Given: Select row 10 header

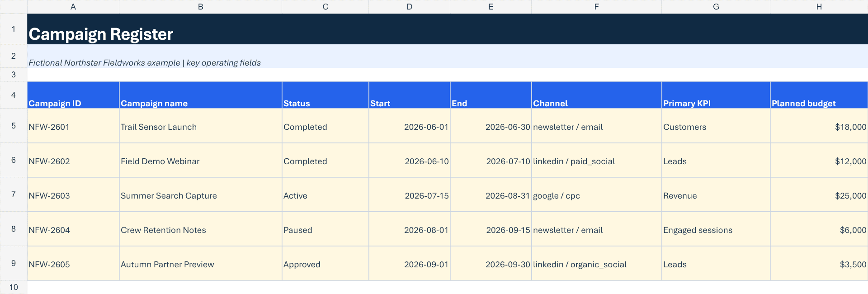Looking at the screenshot, I should pos(14,287).
